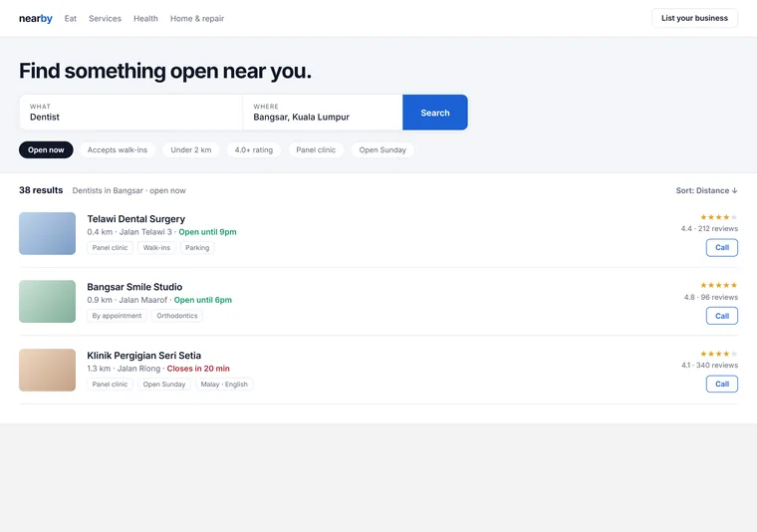Click the nearby logo
757x532 pixels.
[x=35, y=18]
